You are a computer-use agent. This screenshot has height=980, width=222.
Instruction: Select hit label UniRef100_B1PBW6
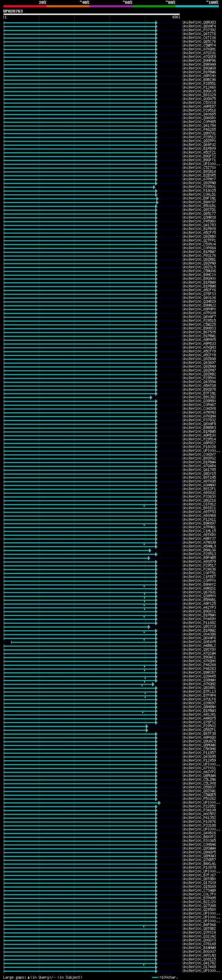pos(199,72)
